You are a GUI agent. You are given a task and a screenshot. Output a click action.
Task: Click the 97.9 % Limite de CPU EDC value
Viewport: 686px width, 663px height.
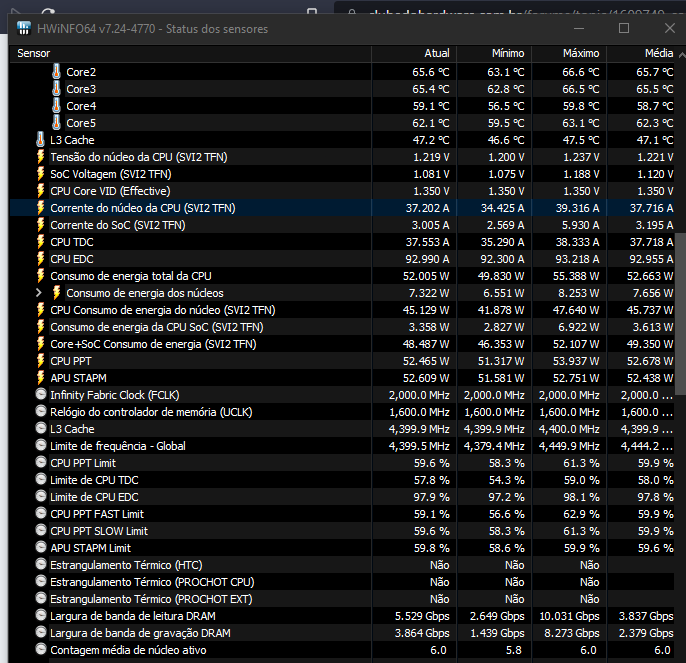click(432, 497)
